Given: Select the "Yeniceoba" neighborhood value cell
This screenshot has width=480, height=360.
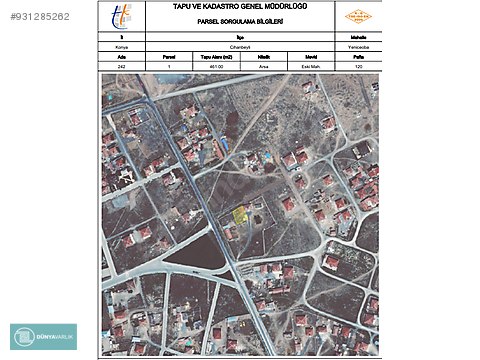Looking at the screenshot, I should pos(358,47).
